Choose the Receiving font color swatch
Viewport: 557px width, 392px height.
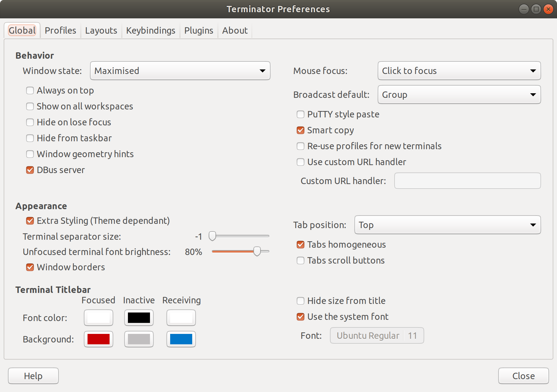181,318
